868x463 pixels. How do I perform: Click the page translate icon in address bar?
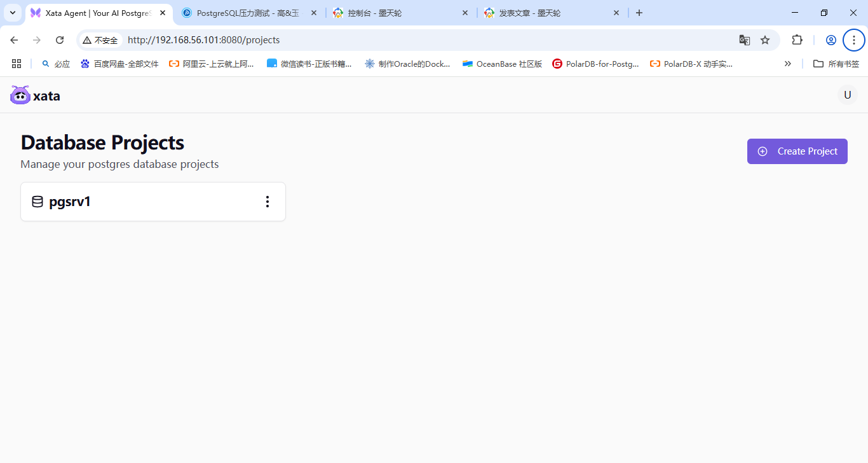pos(744,39)
